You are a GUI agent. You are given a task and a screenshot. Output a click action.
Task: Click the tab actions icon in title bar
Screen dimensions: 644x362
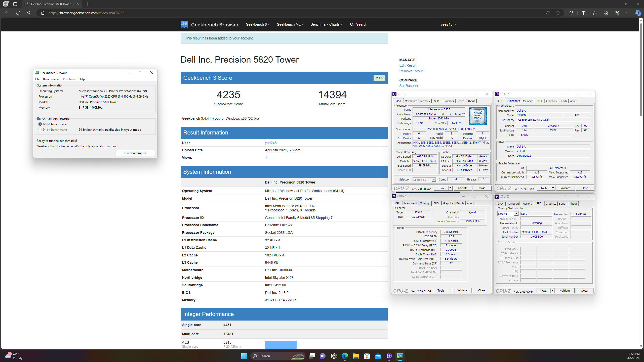pos(15,4)
